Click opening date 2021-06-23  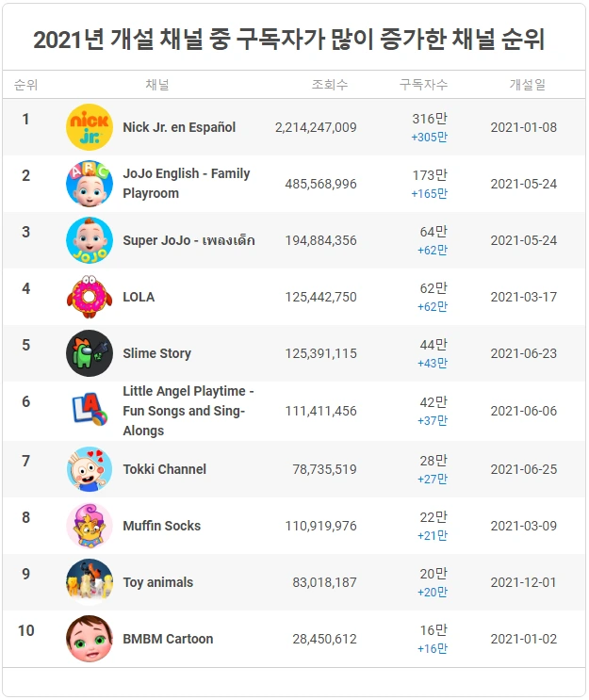pos(524,353)
